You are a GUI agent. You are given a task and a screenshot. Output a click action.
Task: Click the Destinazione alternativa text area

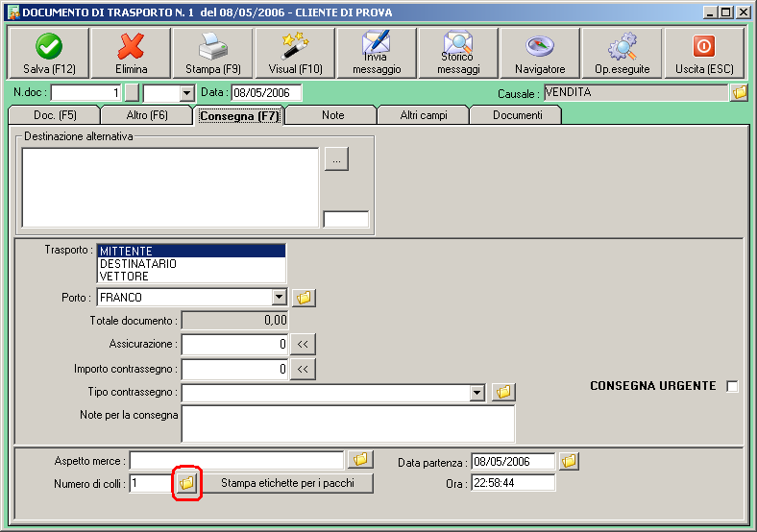point(170,187)
